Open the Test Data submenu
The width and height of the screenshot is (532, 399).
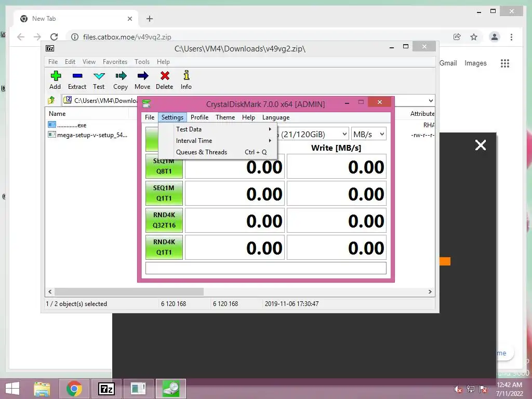(x=218, y=129)
